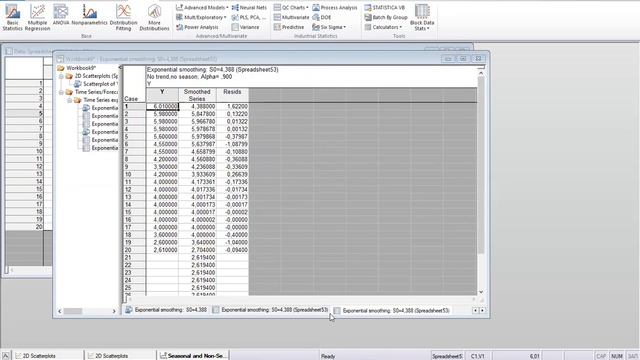This screenshot has width=640, height=360.
Task: Select smoothed value 4,388000
Action: [x=197, y=106]
